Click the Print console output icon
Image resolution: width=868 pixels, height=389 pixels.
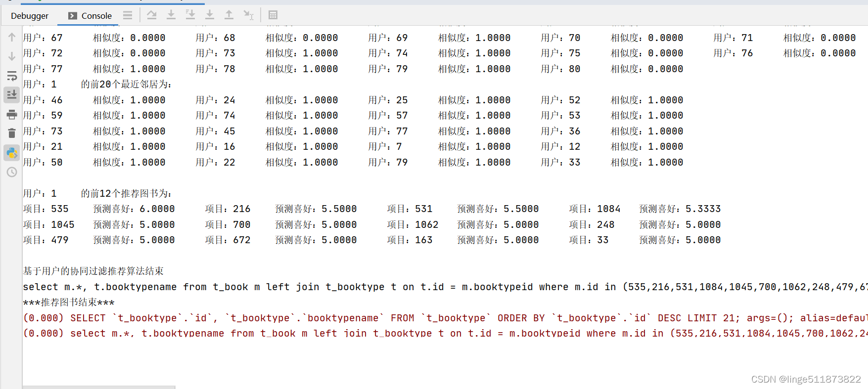coord(12,115)
